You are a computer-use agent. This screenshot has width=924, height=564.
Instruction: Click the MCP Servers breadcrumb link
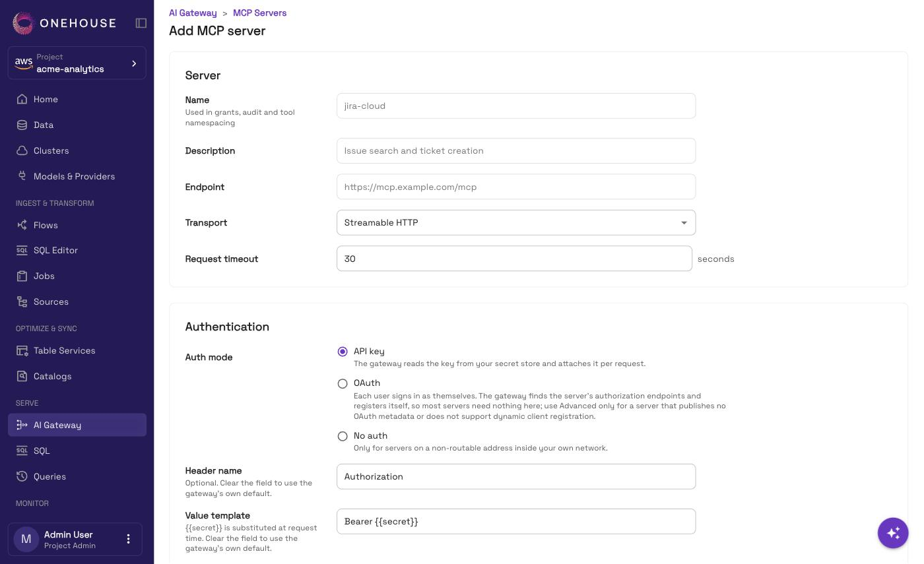click(x=259, y=13)
